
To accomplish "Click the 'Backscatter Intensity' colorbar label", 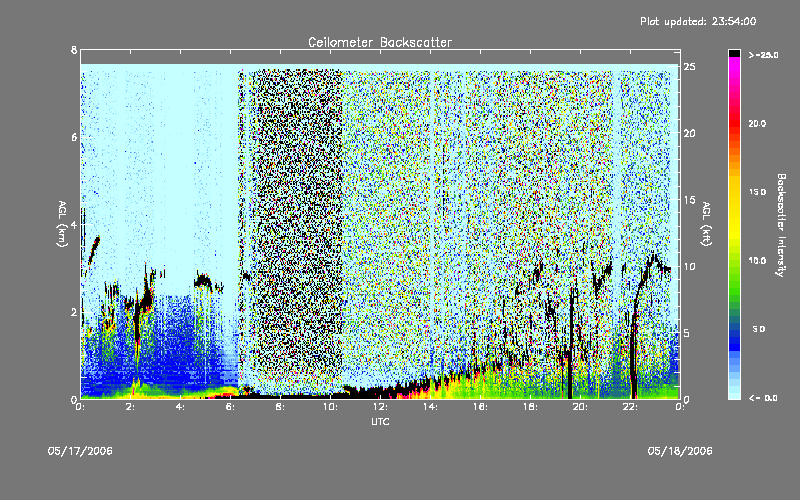I will click(781, 225).
